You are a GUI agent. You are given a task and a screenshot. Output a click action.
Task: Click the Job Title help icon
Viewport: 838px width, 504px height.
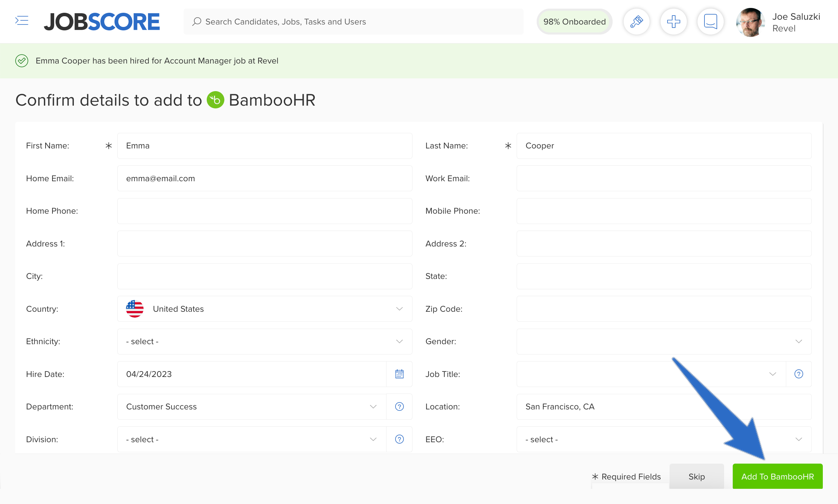click(799, 374)
